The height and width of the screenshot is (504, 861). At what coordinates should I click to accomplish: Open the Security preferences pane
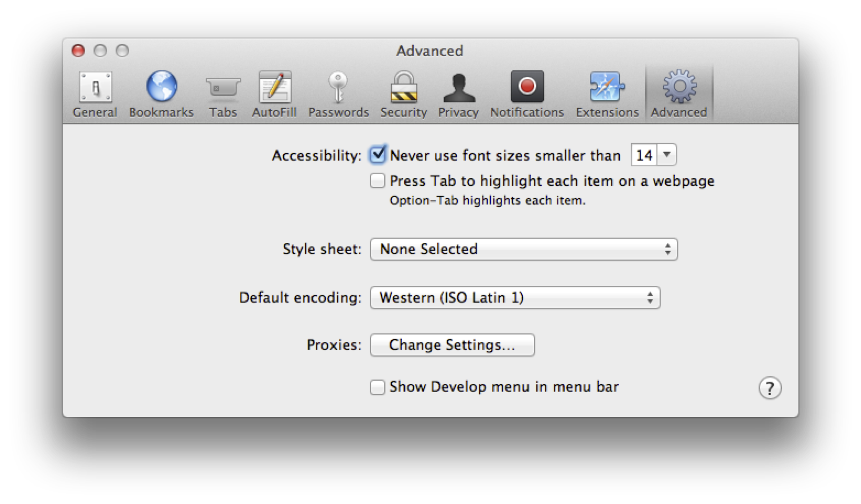403,95
